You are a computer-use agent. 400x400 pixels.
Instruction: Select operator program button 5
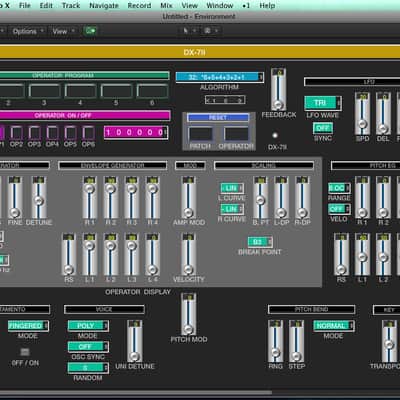click(x=116, y=90)
